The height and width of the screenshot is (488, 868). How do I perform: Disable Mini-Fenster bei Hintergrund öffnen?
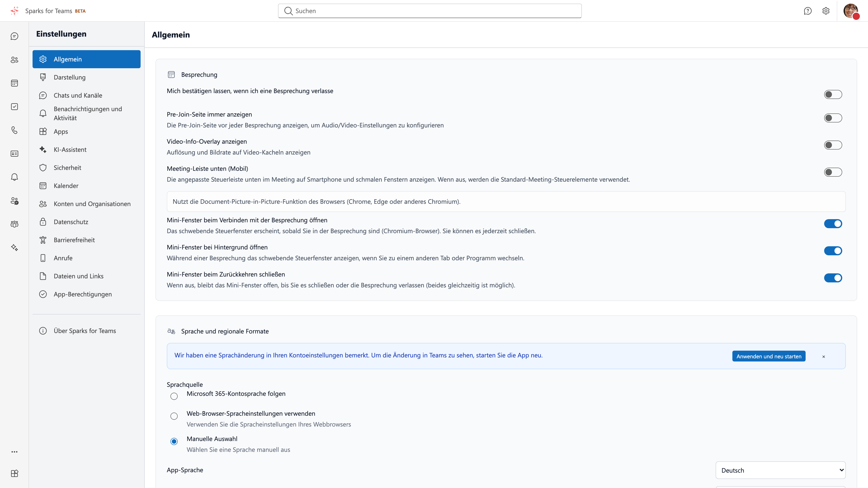[833, 251]
